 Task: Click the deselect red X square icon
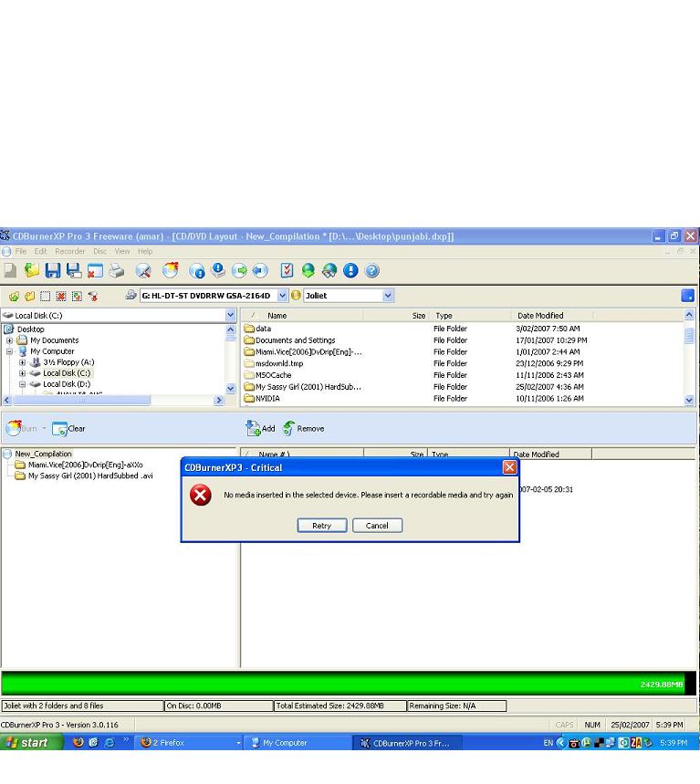[61, 296]
